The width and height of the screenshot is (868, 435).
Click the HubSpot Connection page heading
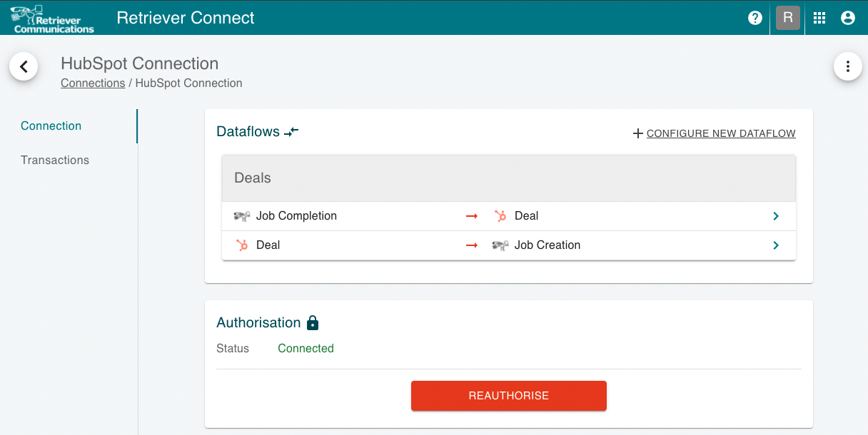tap(140, 63)
